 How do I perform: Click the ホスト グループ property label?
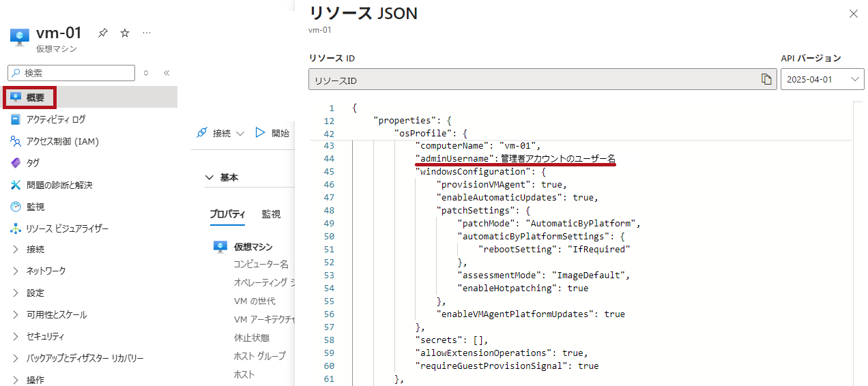(259, 356)
